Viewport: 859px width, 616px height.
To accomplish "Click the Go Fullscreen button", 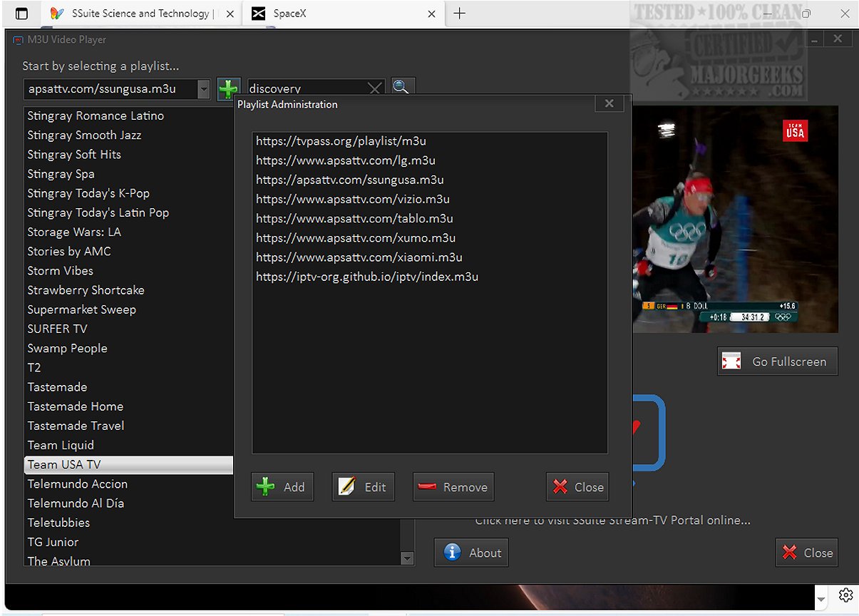I will pyautogui.click(x=778, y=361).
